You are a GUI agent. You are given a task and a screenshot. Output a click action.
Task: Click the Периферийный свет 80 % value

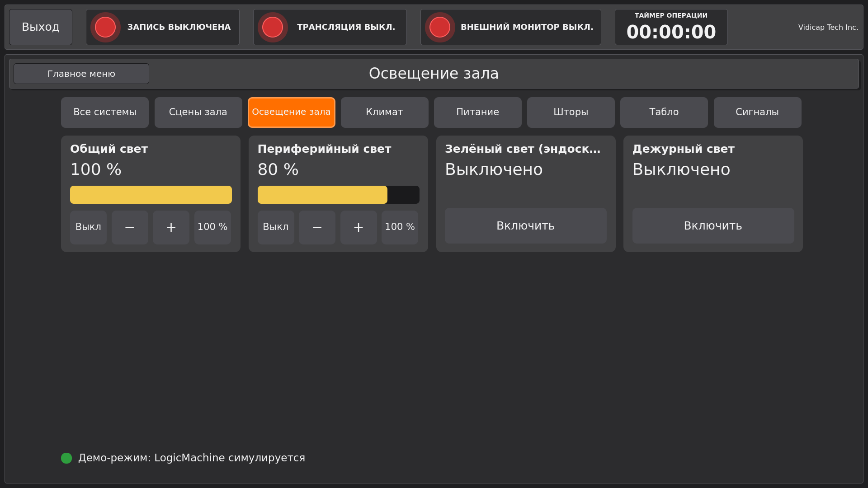(x=278, y=170)
